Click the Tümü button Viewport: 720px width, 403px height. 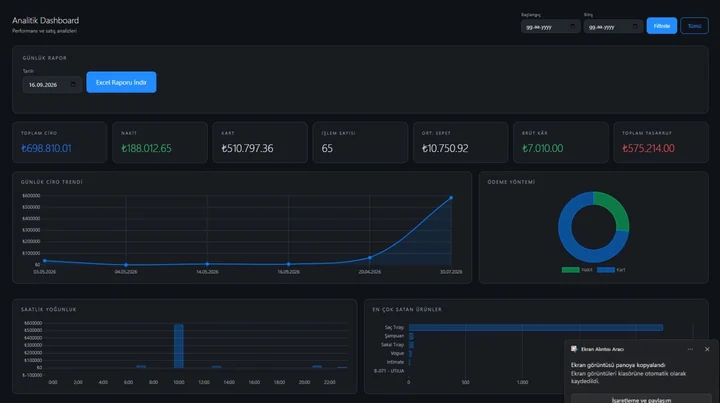tap(694, 26)
